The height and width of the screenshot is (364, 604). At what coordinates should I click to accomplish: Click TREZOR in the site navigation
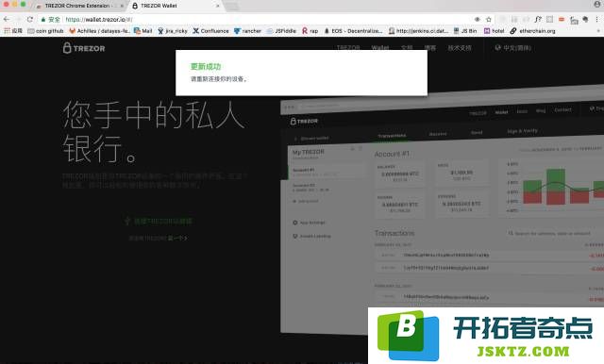[x=348, y=48]
